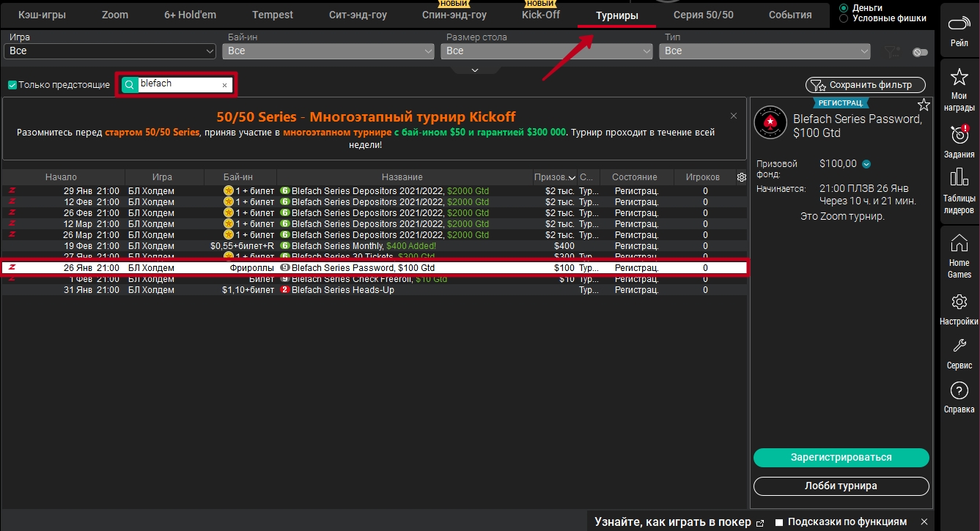Open the Справка help icon
Screen dimensions: 980x531
pos(959,398)
